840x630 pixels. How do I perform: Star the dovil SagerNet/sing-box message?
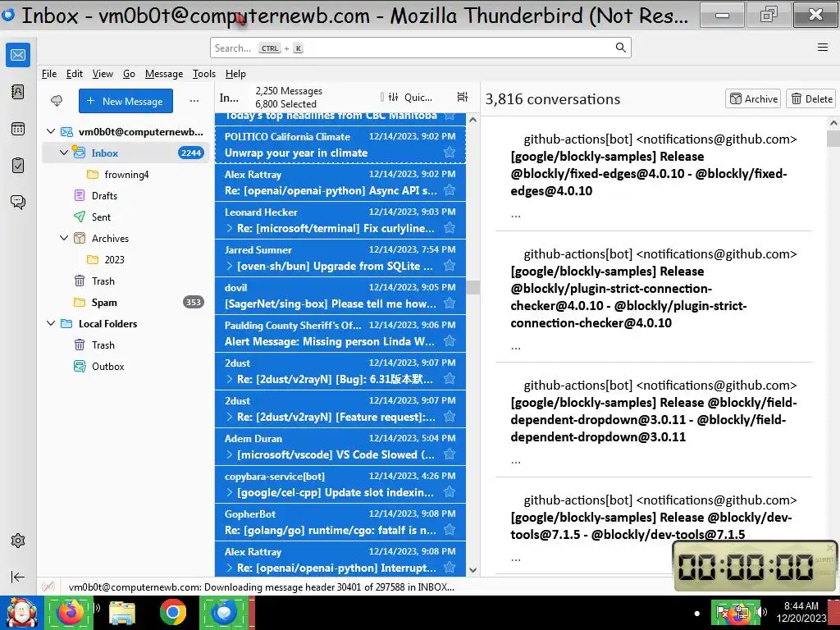[450, 304]
